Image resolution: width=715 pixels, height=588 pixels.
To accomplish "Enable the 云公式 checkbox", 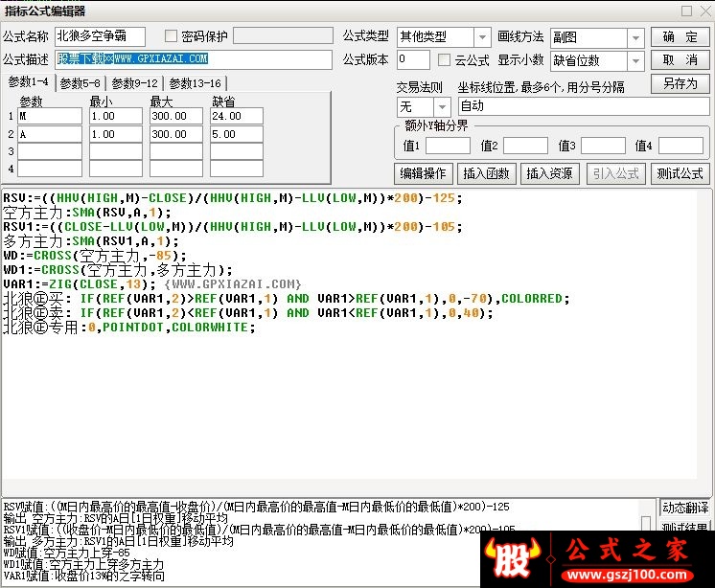I will pyautogui.click(x=444, y=59).
